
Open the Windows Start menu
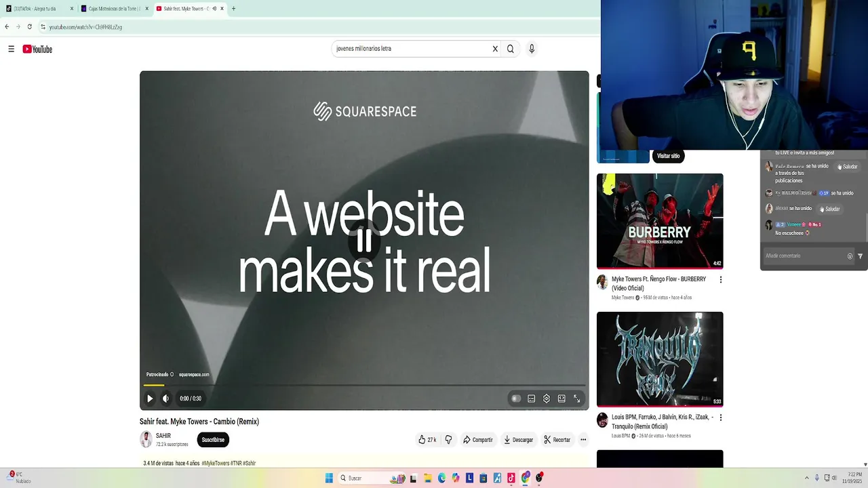click(x=329, y=478)
